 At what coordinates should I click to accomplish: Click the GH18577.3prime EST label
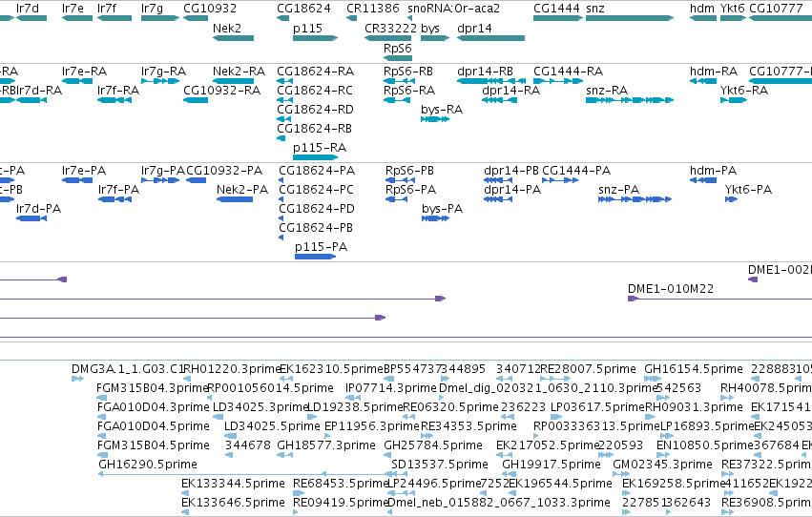click(x=326, y=445)
